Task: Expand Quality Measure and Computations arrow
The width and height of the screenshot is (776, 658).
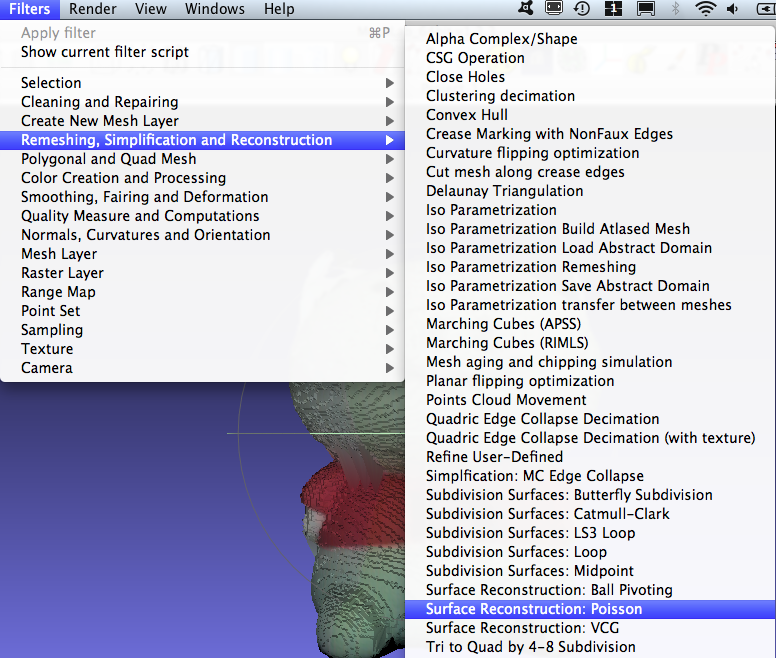Action: point(390,216)
